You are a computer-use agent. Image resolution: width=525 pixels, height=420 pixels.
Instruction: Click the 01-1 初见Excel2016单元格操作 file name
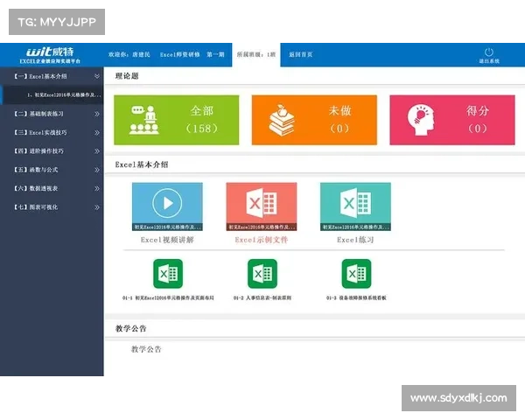coord(168,297)
